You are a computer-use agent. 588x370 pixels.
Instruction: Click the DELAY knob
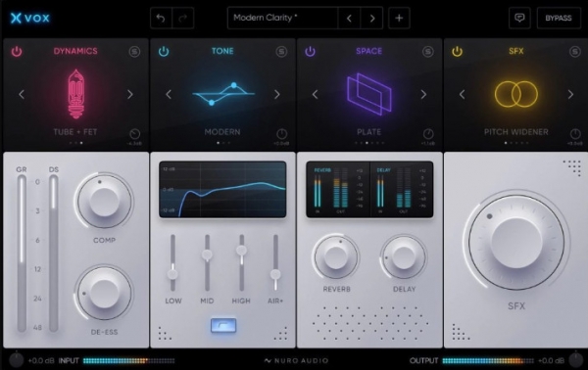(404, 256)
